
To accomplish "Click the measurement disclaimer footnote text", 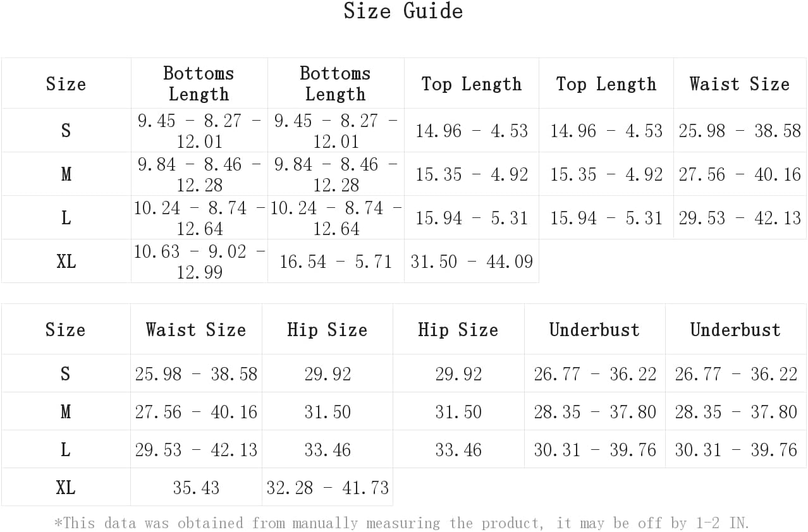I will pos(401,523).
